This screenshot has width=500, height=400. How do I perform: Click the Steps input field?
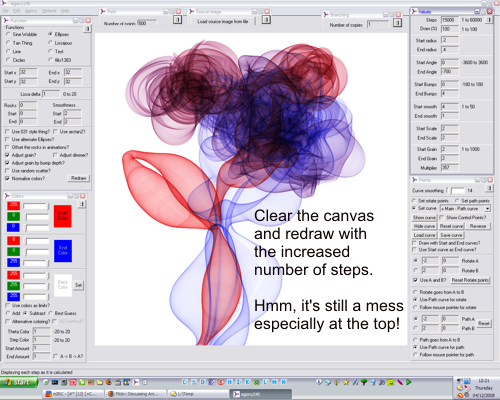[450, 20]
